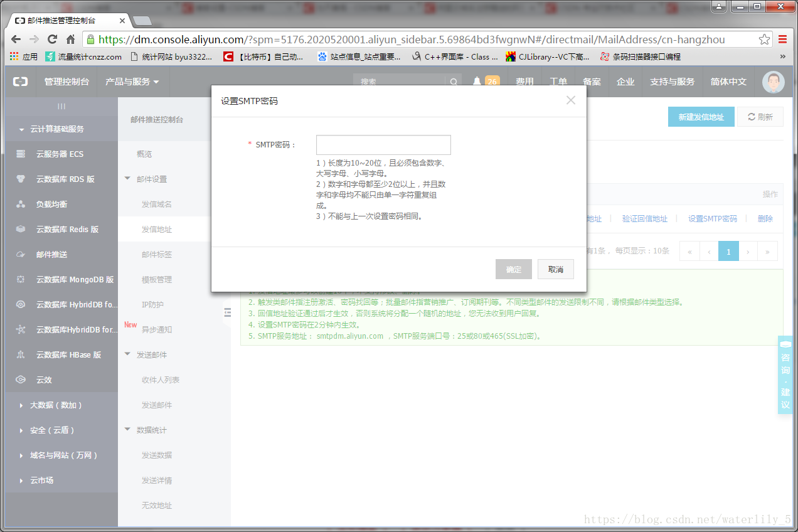Click the 负载均衡 sidebar icon
The image size is (798, 532).
coord(21,204)
